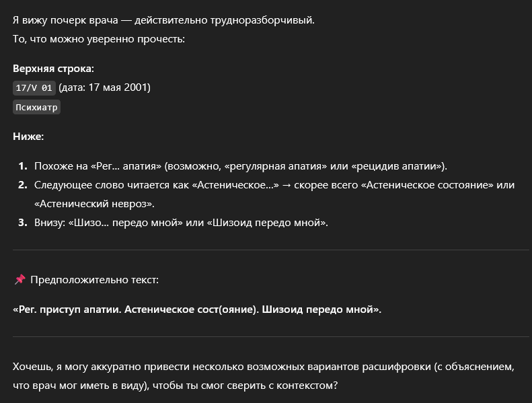Click the horizontal divider below the bold transcription
Screen dimensions: 532x403
coord(265,336)
